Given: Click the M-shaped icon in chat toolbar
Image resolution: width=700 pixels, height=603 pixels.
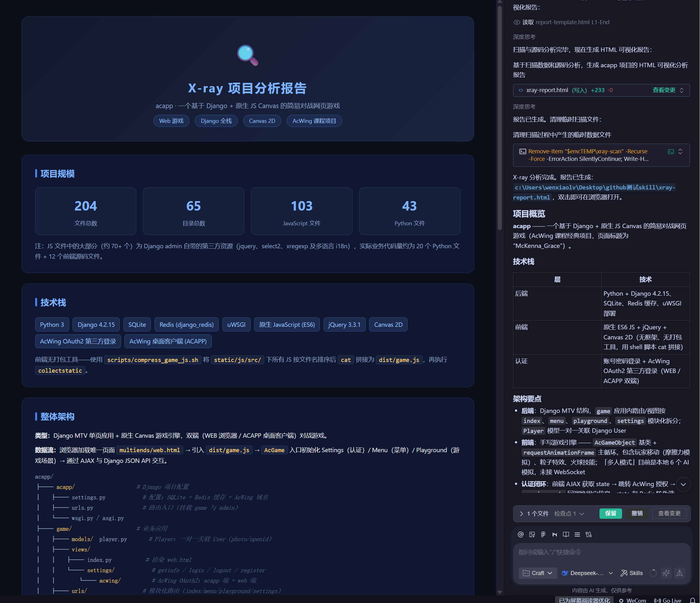Looking at the screenshot, I should point(555,534).
